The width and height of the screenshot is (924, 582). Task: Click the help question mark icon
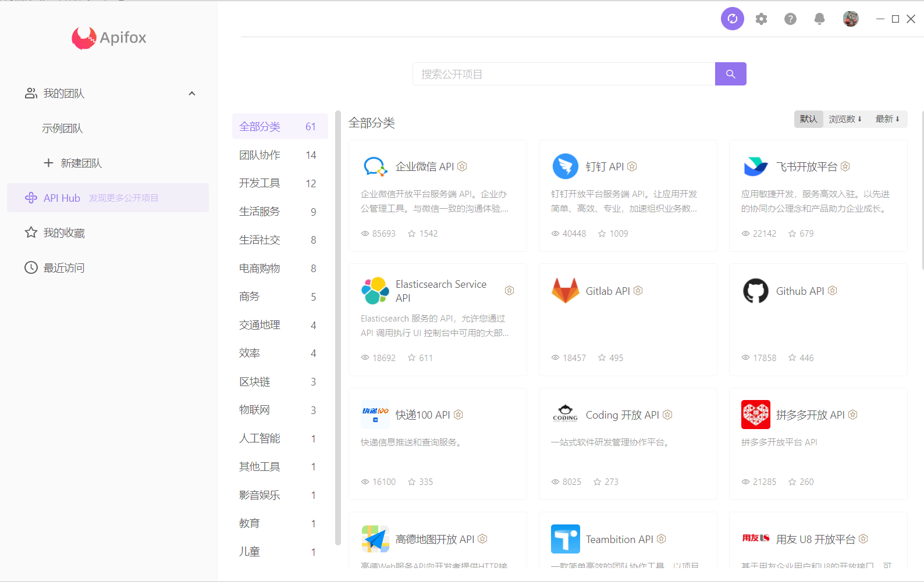point(790,19)
